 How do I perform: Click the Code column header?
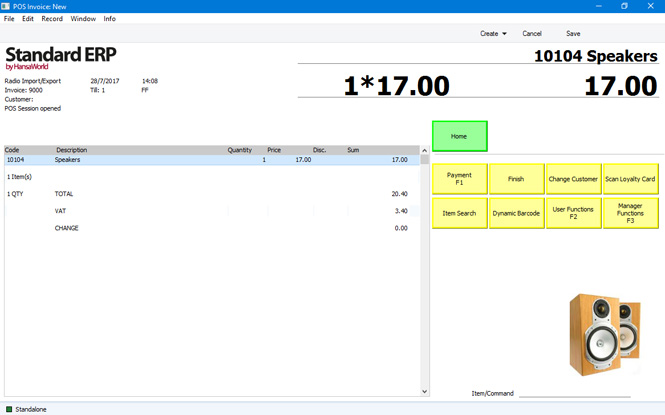12,150
